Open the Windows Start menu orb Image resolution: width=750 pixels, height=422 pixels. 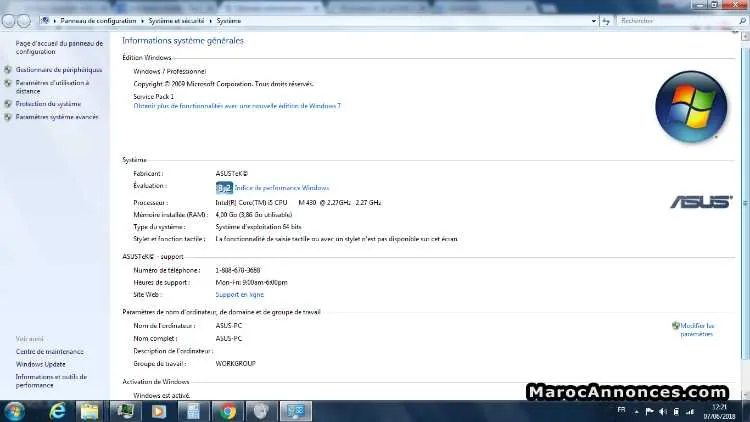14,411
